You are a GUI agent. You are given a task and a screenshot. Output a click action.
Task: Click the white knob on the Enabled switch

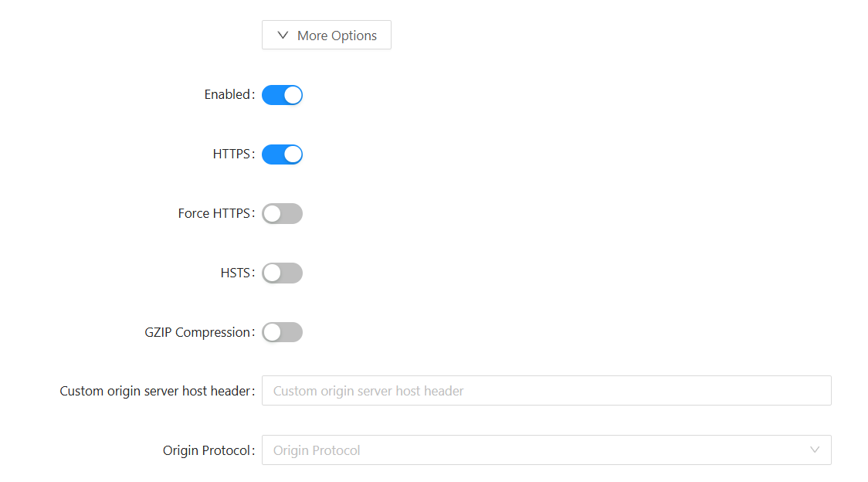click(x=293, y=95)
